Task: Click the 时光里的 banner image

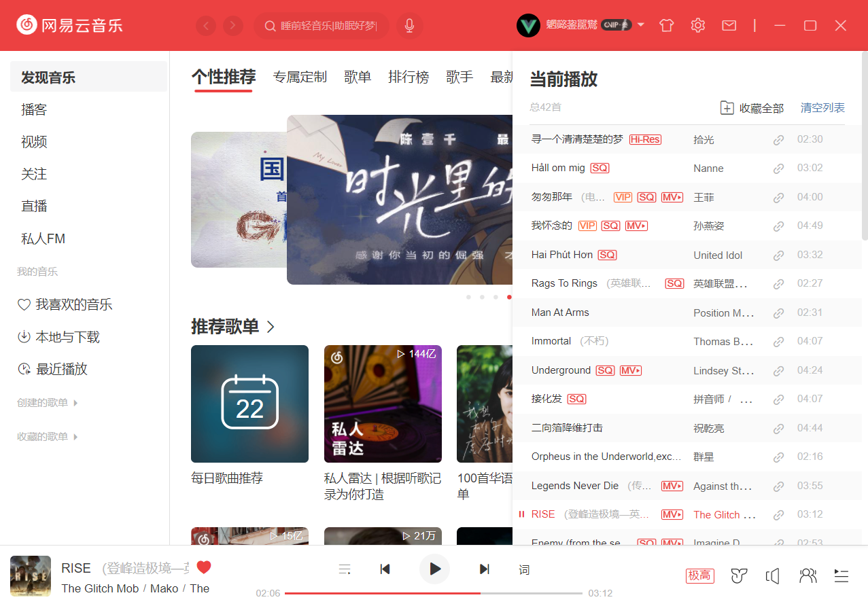Action: tap(400, 200)
